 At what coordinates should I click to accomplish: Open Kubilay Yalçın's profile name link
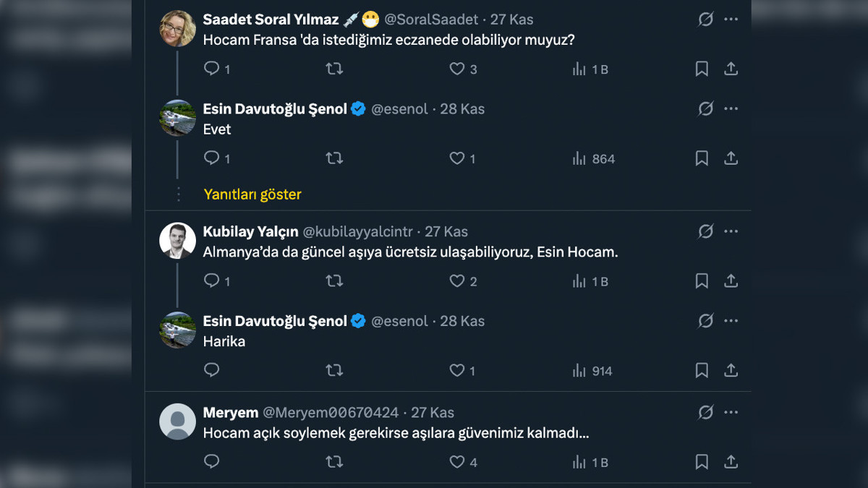[x=250, y=231]
